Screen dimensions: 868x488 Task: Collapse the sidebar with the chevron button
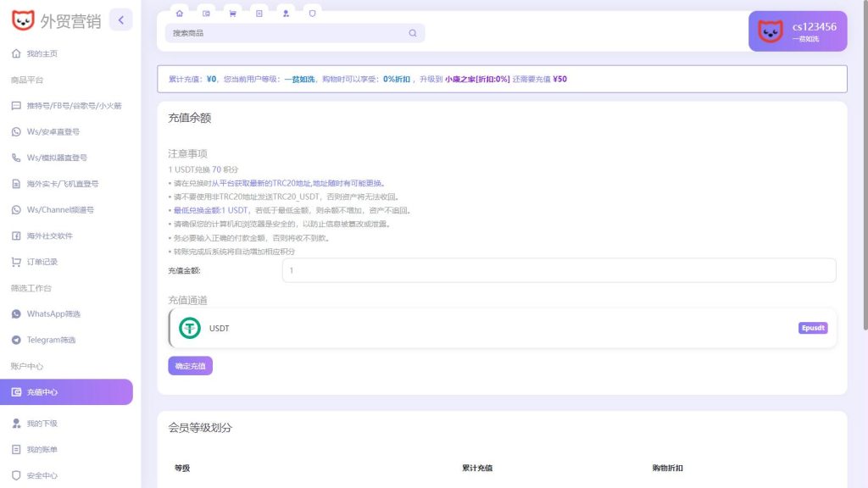[x=121, y=20]
